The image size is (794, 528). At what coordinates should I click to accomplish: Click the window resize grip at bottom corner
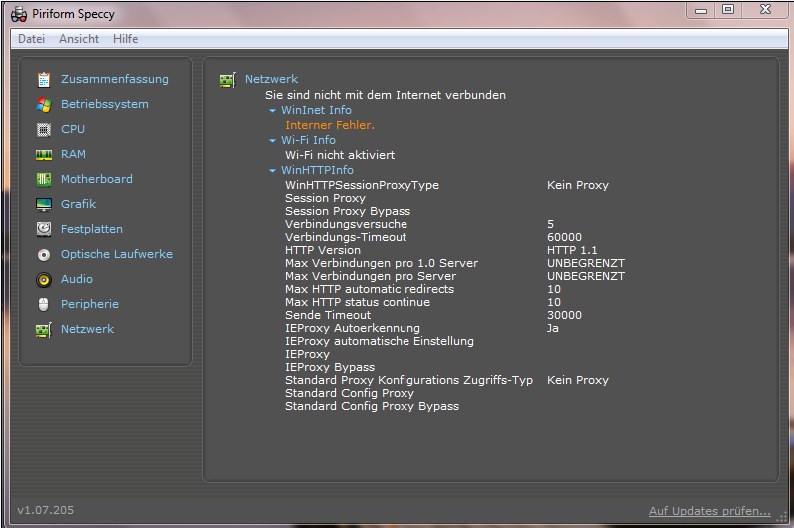coord(782,517)
